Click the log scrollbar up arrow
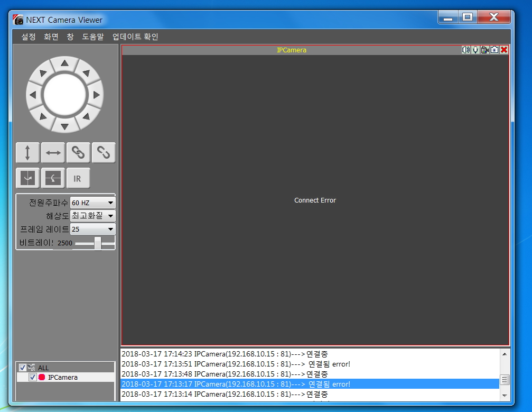Viewport: 532px width, 412px height. (x=505, y=354)
